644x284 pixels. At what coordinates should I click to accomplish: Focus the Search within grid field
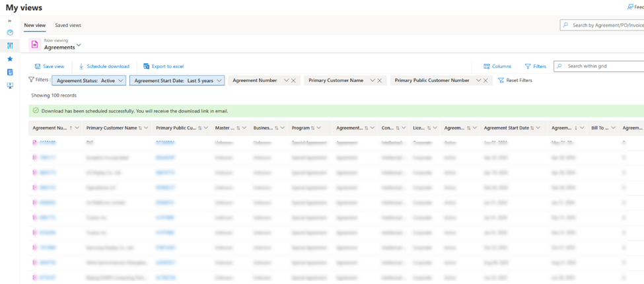click(599, 66)
